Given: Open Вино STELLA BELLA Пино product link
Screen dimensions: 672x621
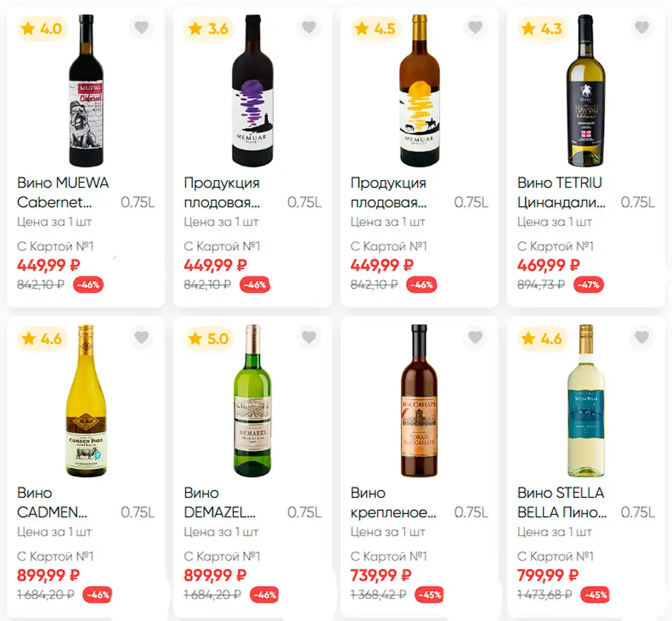Looking at the screenshot, I should pos(561,503).
